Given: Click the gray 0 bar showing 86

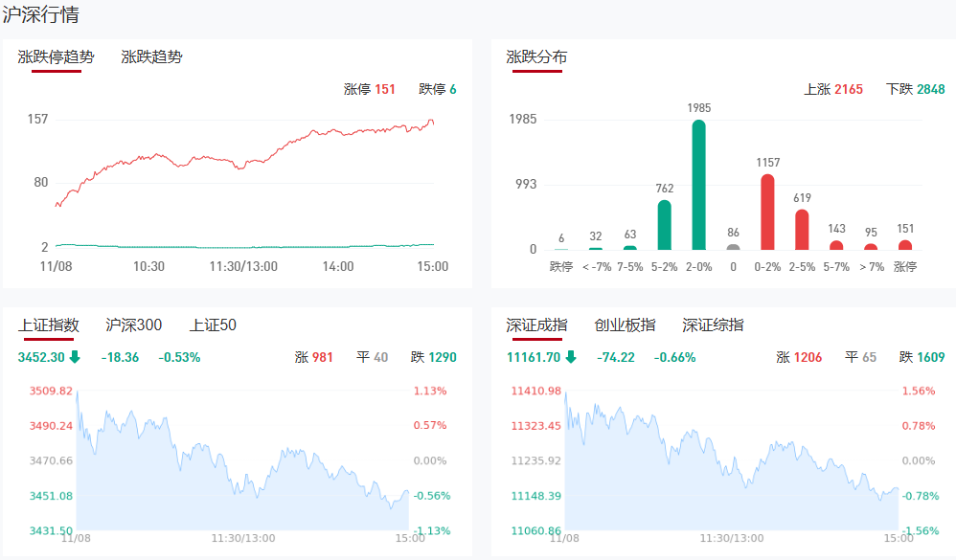Looking at the screenshot, I should [x=733, y=247].
